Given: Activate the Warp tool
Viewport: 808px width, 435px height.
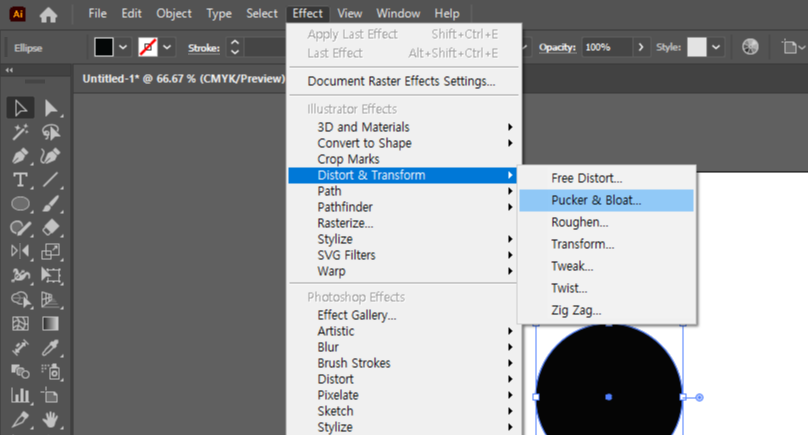Looking at the screenshot, I should point(20,275).
